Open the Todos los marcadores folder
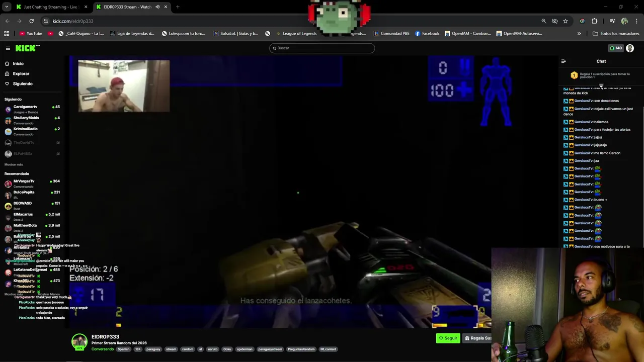This screenshot has width=644, height=362. [x=616, y=34]
